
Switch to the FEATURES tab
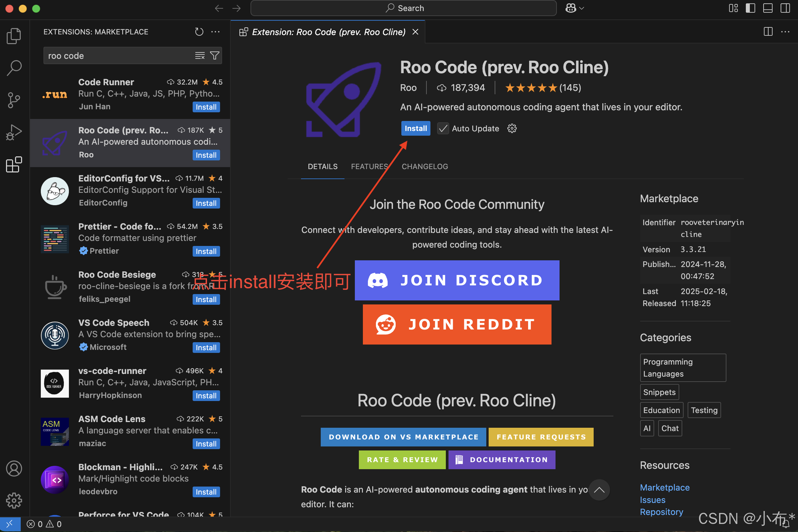point(370,167)
